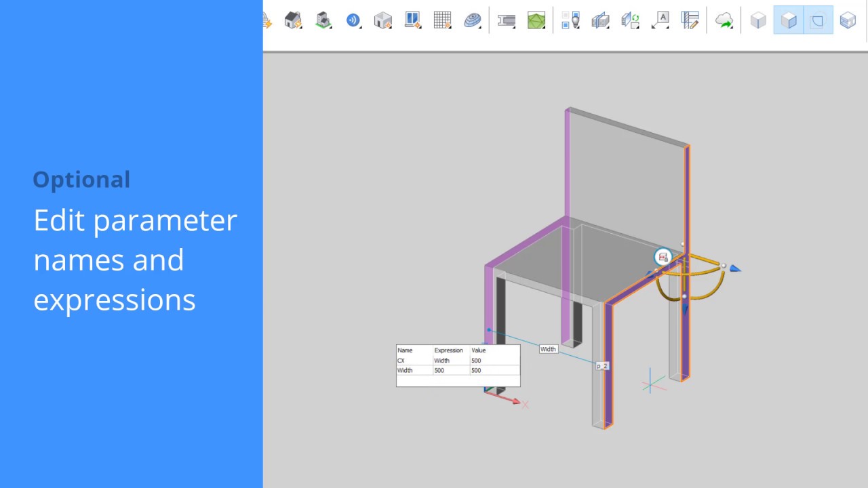Click the 500 value in the CX row
Image resolution: width=868 pixels, height=488 pixels.
click(494, 361)
